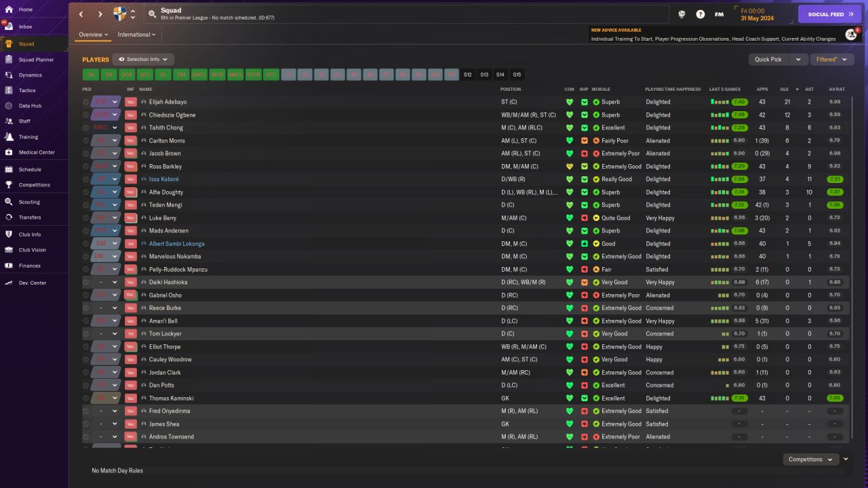Toggle pick checkbox for Tahith Chong
868x488 pixels.
[x=86, y=128]
